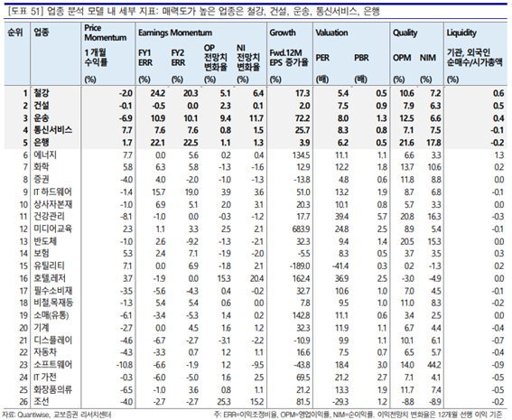Click the 필수소비재 industry name
Screen dimensions: 512x420
tap(53, 290)
